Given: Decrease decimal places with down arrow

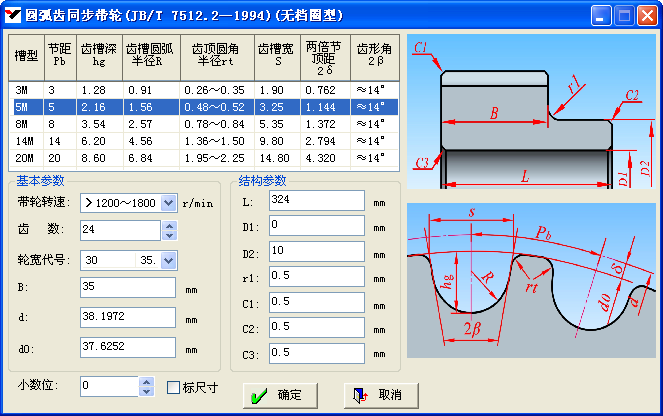Looking at the screenshot, I should point(146,391).
